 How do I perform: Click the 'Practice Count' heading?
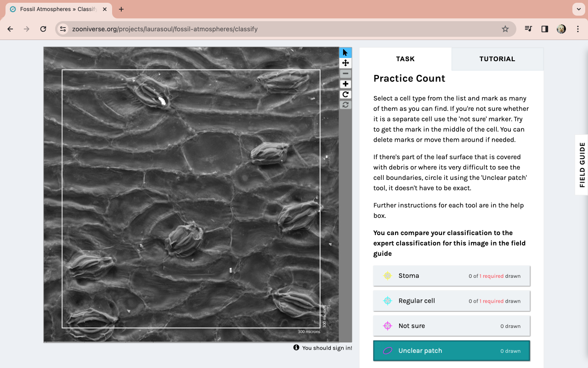[x=409, y=78]
